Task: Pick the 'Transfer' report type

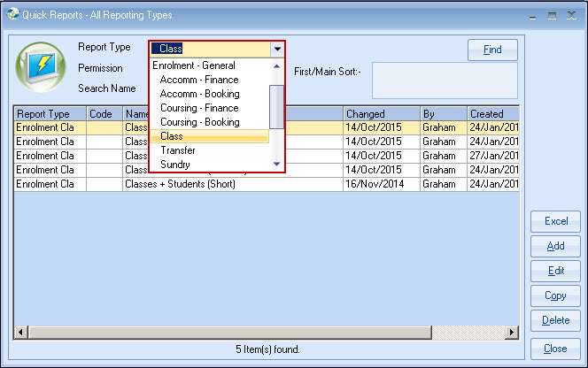Action: 178,150
